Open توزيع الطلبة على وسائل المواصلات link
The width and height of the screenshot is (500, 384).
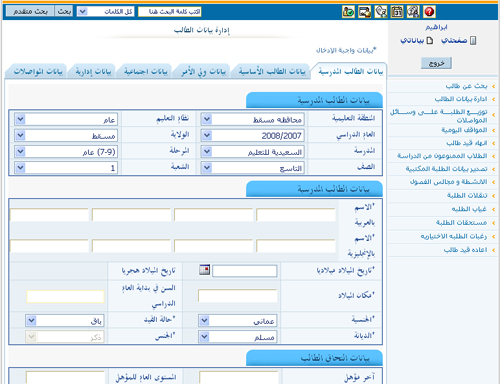pyautogui.click(x=439, y=116)
